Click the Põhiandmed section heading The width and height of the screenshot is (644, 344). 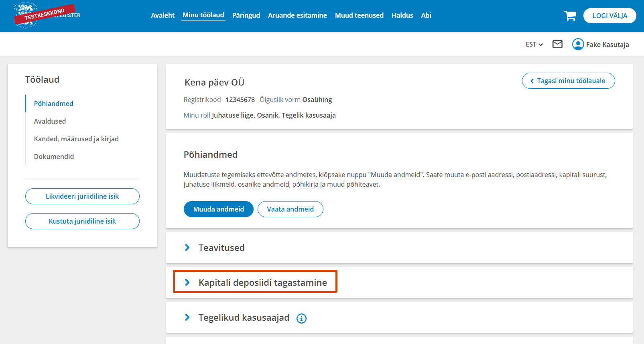[211, 155]
